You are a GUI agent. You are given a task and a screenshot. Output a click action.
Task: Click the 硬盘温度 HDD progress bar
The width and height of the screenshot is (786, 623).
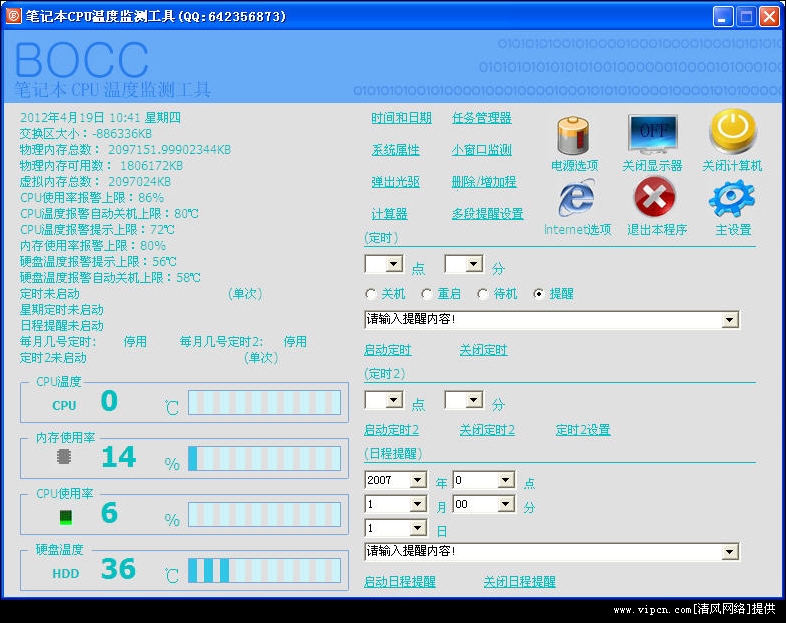click(x=264, y=570)
